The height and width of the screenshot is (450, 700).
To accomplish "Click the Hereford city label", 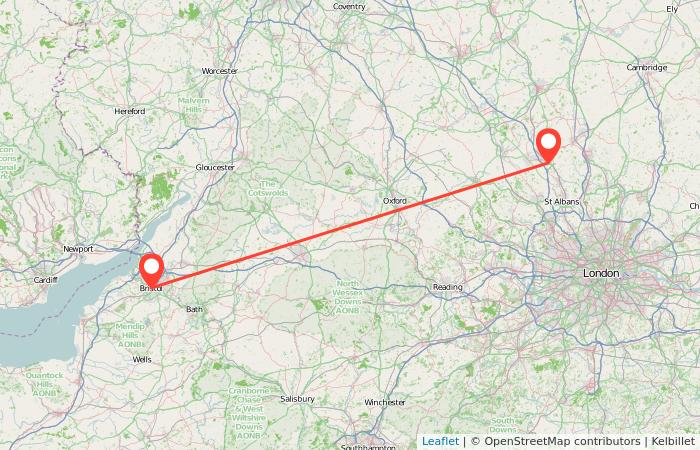I will pos(129,111).
